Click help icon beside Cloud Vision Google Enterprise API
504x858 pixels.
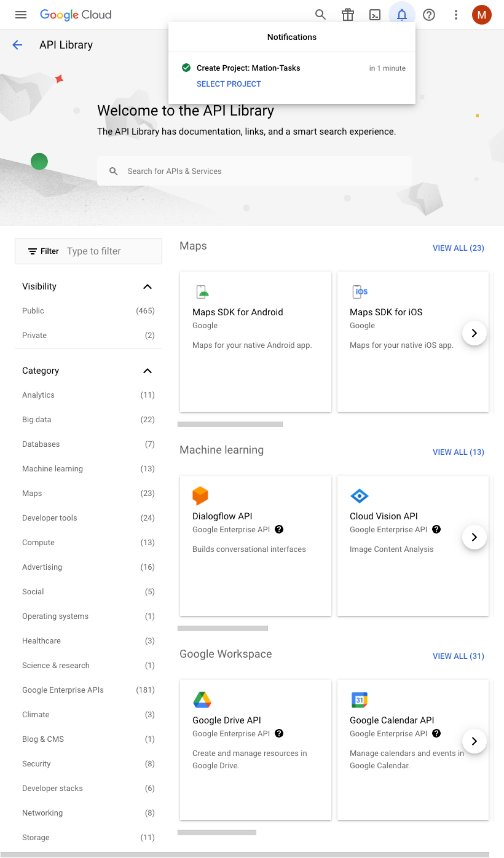coord(436,529)
